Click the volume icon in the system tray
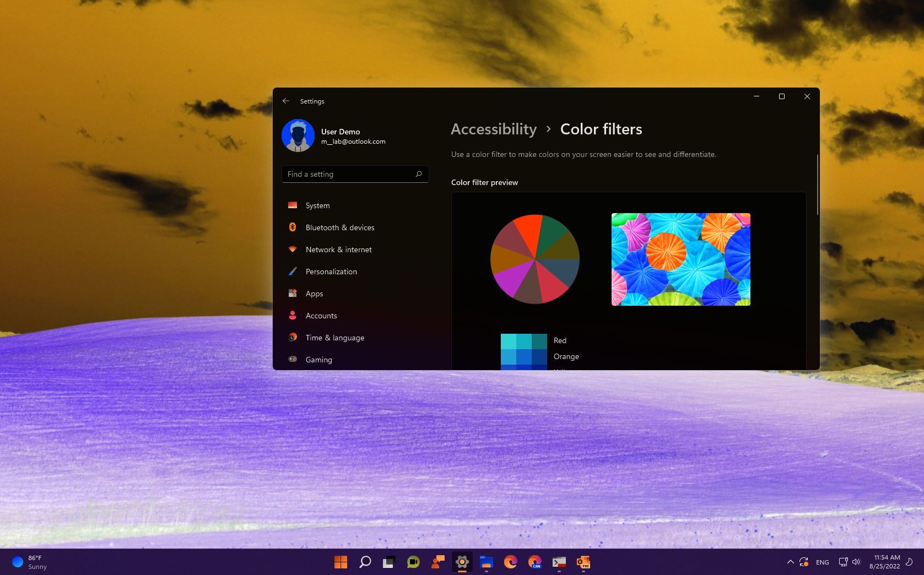The width and height of the screenshot is (924, 575). click(x=856, y=562)
